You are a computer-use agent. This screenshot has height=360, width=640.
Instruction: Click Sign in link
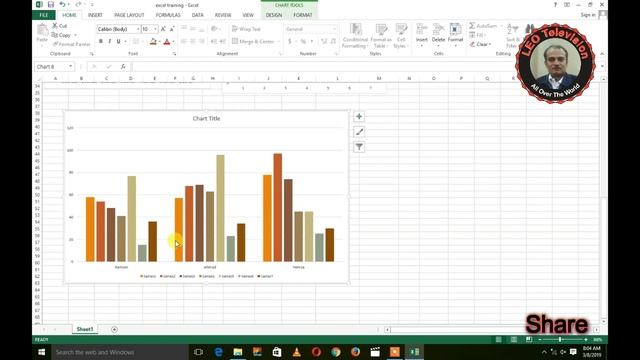tap(588, 15)
